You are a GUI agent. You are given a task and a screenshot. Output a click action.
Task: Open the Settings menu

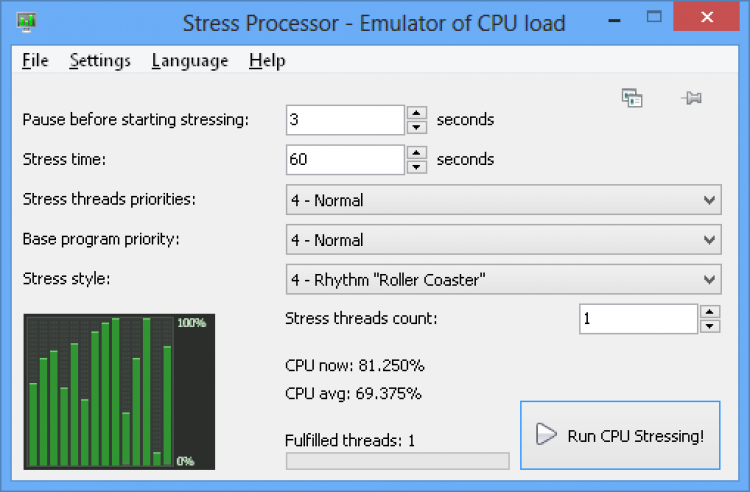tap(100, 61)
